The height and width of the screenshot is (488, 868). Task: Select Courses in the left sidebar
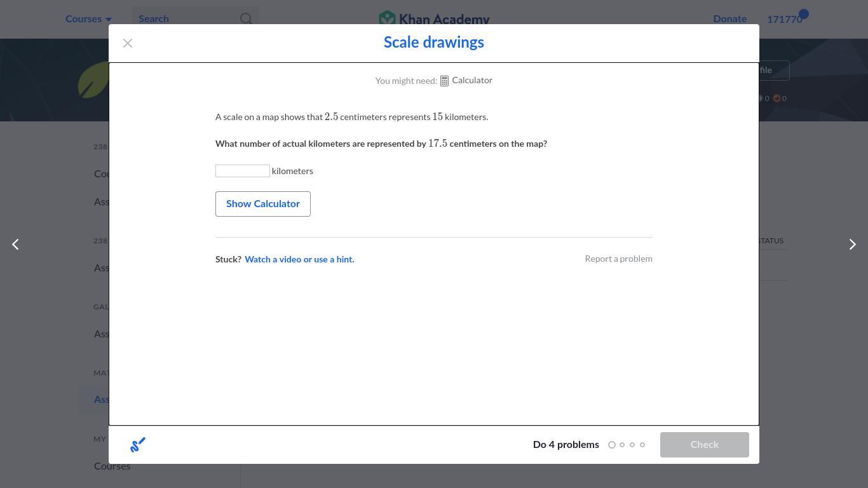pos(112,466)
